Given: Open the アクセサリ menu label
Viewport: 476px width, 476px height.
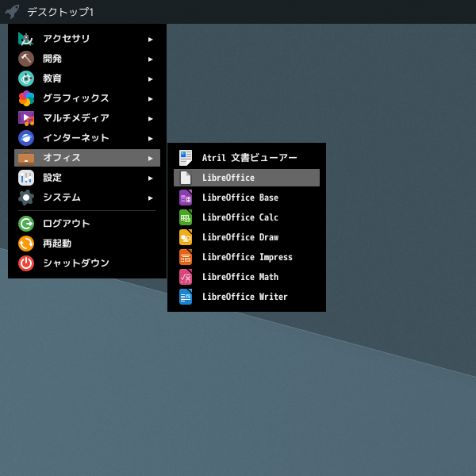Looking at the screenshot, I should pos(66,39).
